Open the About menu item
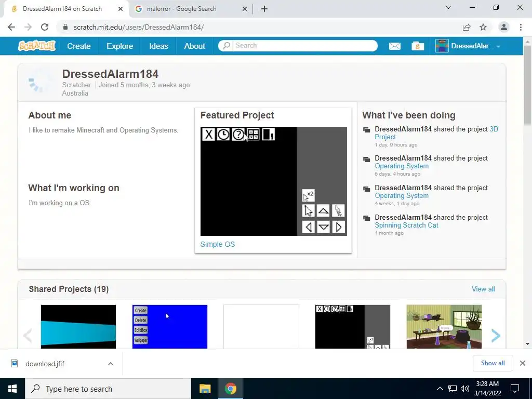The image size is (532, 399). (194, 46)
